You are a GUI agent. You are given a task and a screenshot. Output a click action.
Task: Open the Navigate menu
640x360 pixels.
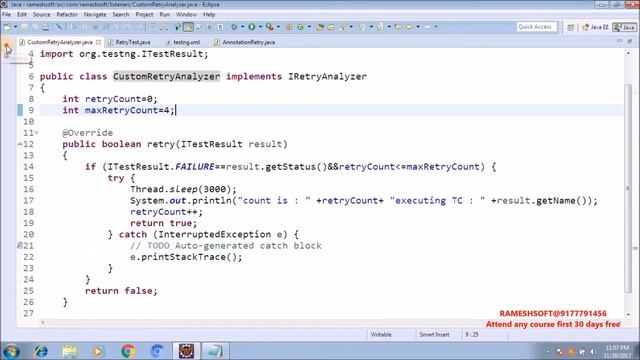pyautogui.click(x=95, y=14)
